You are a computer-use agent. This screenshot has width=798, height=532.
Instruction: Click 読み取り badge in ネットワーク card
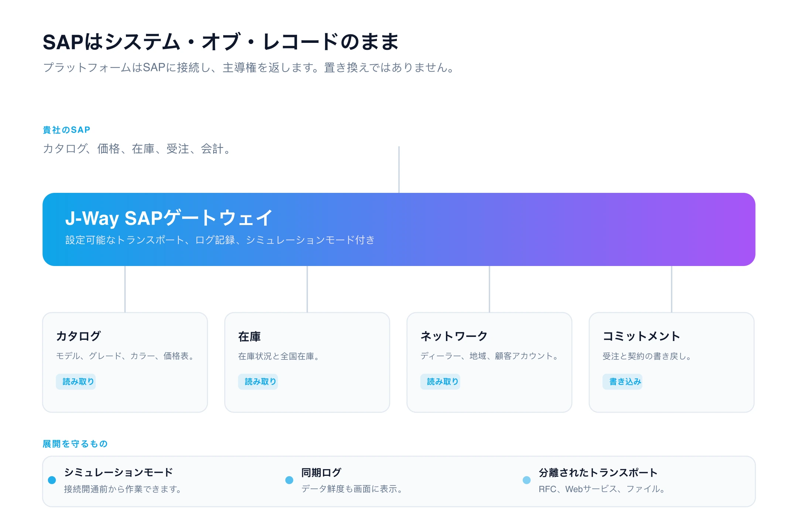(x=440, y=382)
